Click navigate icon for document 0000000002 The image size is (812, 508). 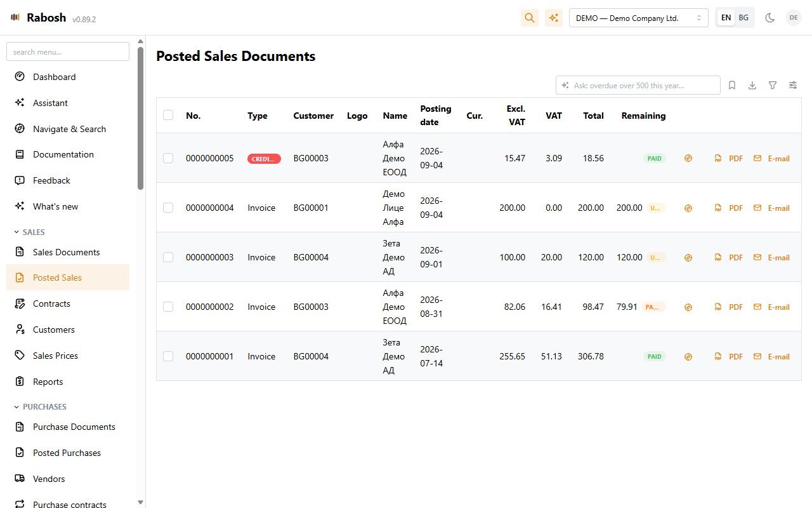[688, 307]
